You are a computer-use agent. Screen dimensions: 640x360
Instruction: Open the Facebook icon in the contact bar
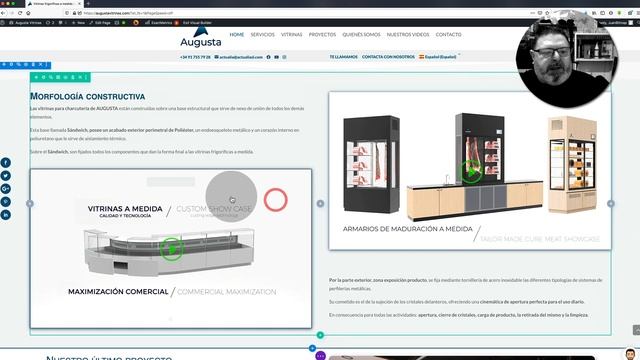click(x=269, y=57)
